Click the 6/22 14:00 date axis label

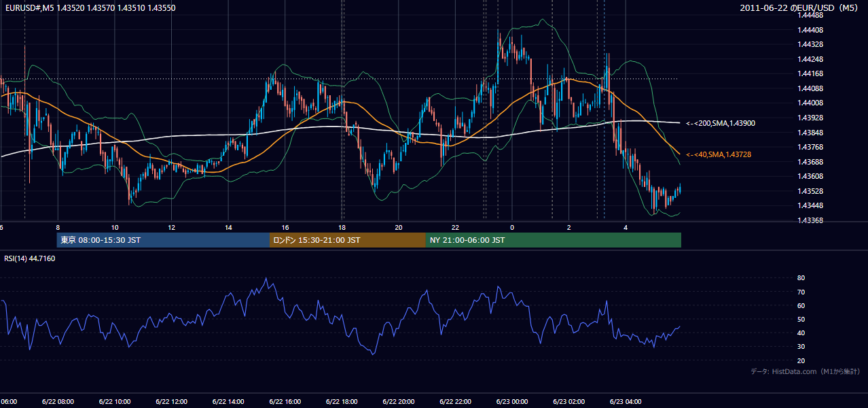point(228,402)
